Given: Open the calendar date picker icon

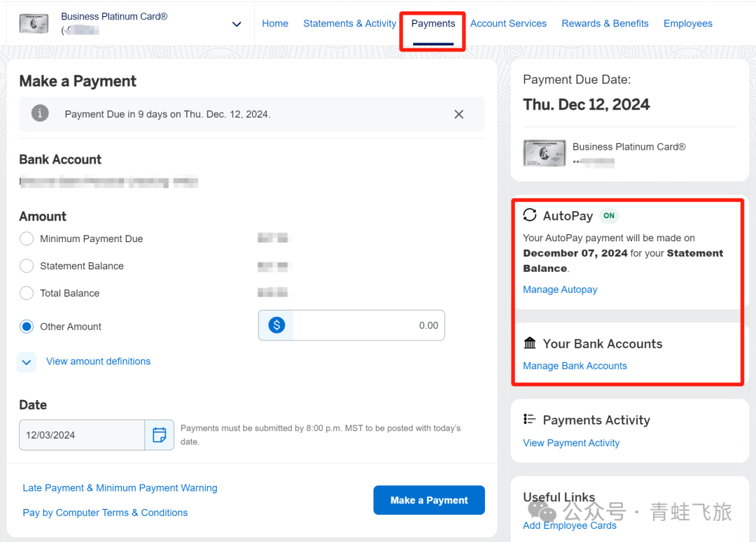Looking at the screenshot, I should click(x=159, y=435).
